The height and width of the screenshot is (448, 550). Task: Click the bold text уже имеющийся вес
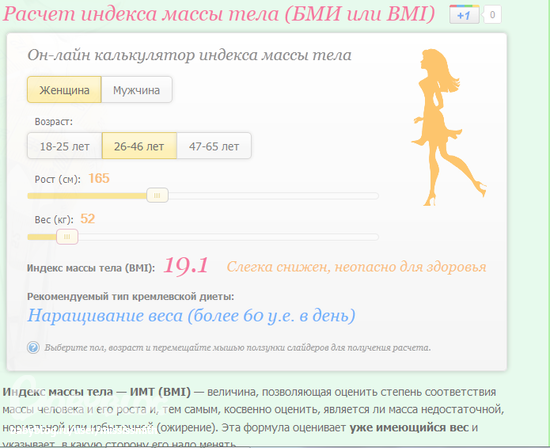click(x=409, y=428)
